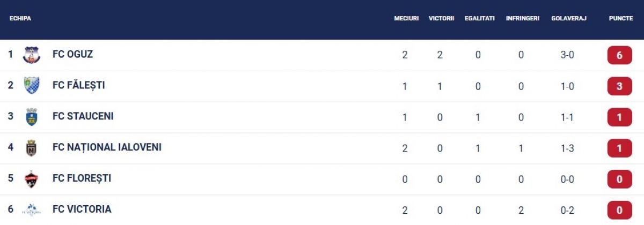The width and height of the screenshot is (644, 225).
Task: Click the FC Oguz team crest
Action: click(32, 55)
